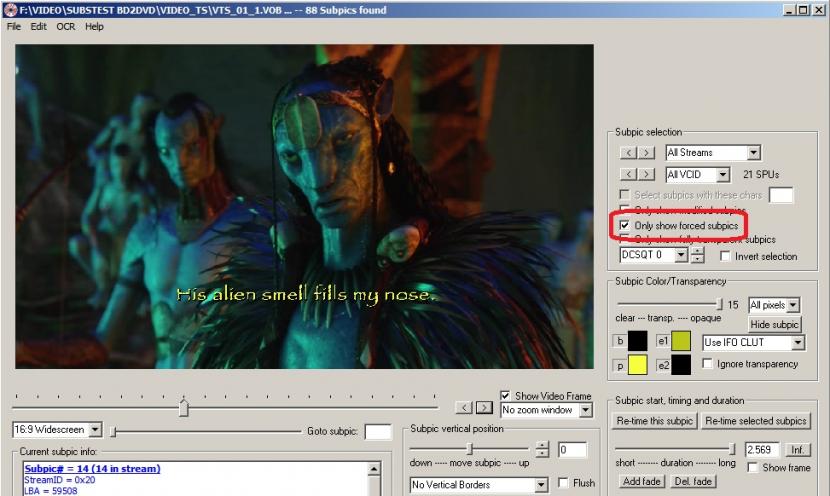Enable the Ignore transparency checkbox

[707, 363]
